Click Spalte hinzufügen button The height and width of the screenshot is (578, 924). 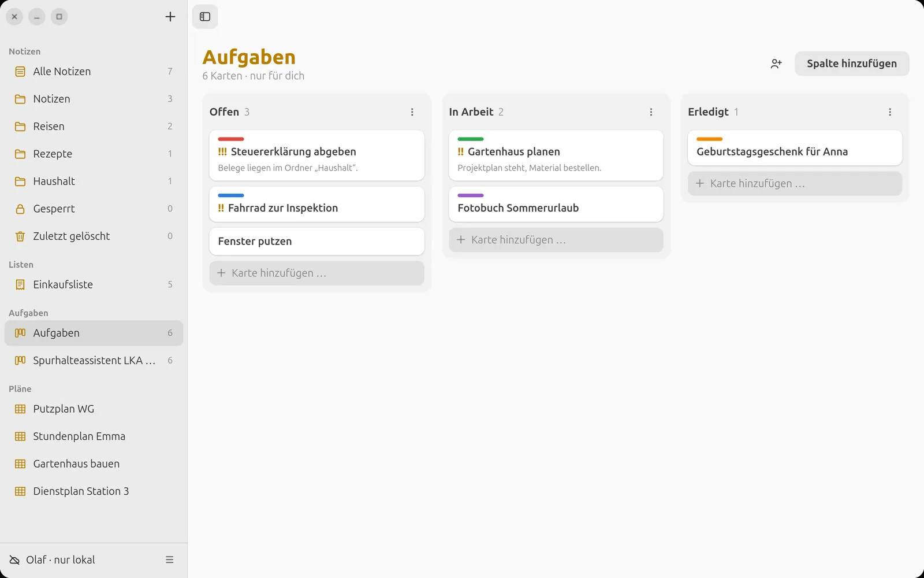[x=852, y=64]
